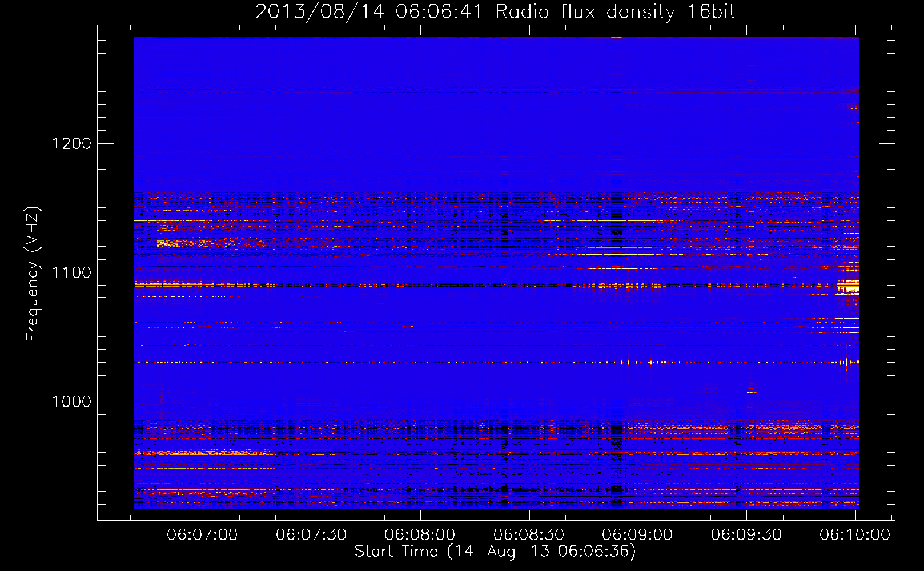Click the 'Start Time (14-Aug-13 06:06:36)' axis label

(x=495, y=551)
